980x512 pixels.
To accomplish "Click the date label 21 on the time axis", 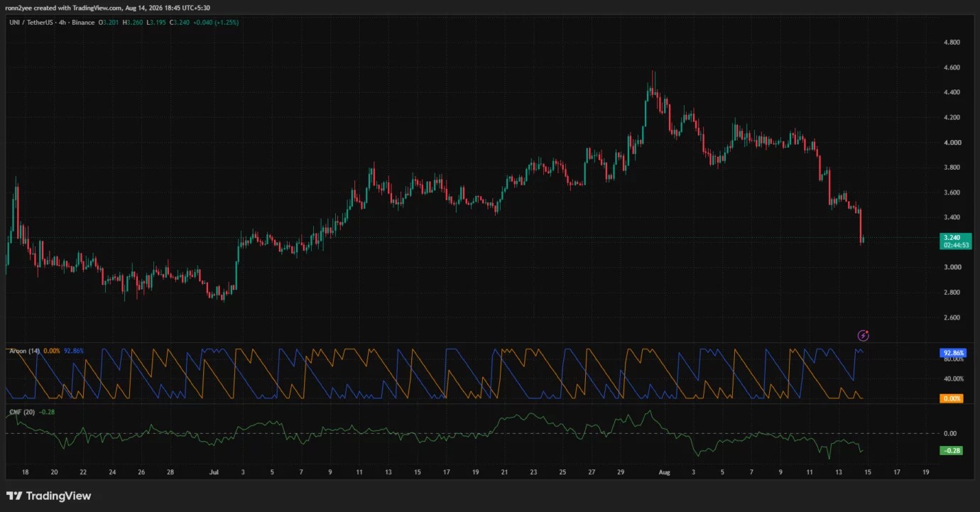I will [504, 472].
